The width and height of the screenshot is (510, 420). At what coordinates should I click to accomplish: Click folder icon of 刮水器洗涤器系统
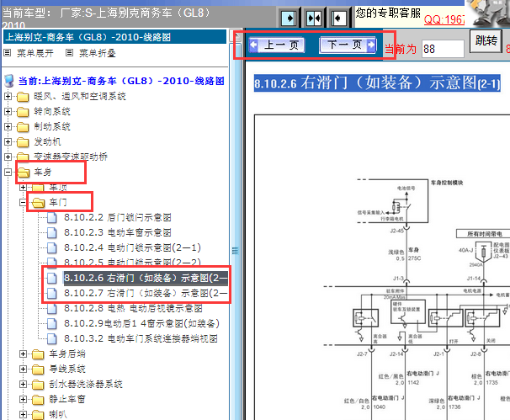(38, 385)
